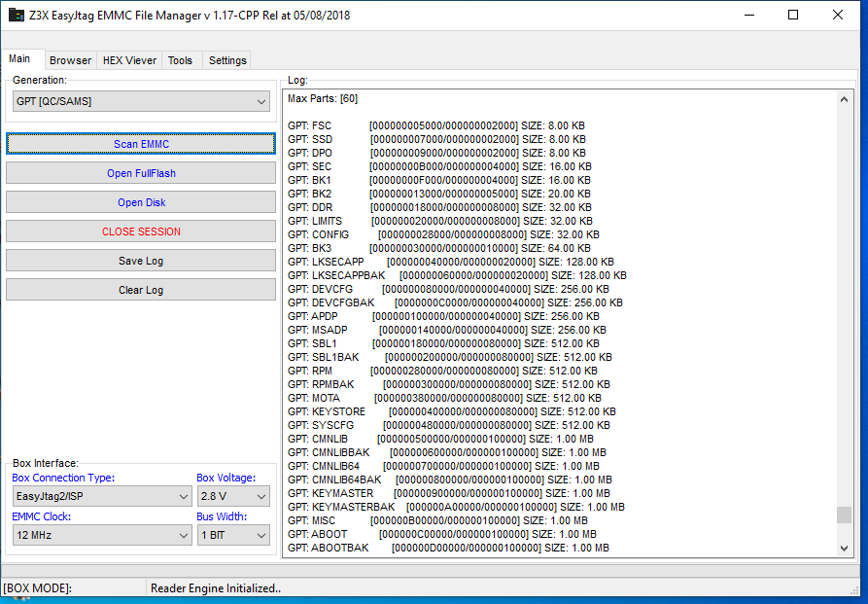Select the GPT: RPM 512.00 KB entry
The height and width of the screenshot is (604, 868).
443,371
